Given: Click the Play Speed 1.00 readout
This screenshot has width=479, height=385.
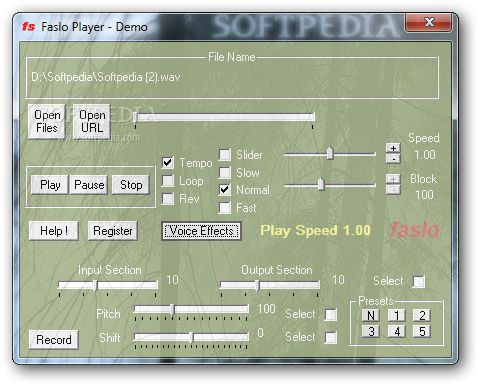Looking at the screenshot, I should [315, 230].
